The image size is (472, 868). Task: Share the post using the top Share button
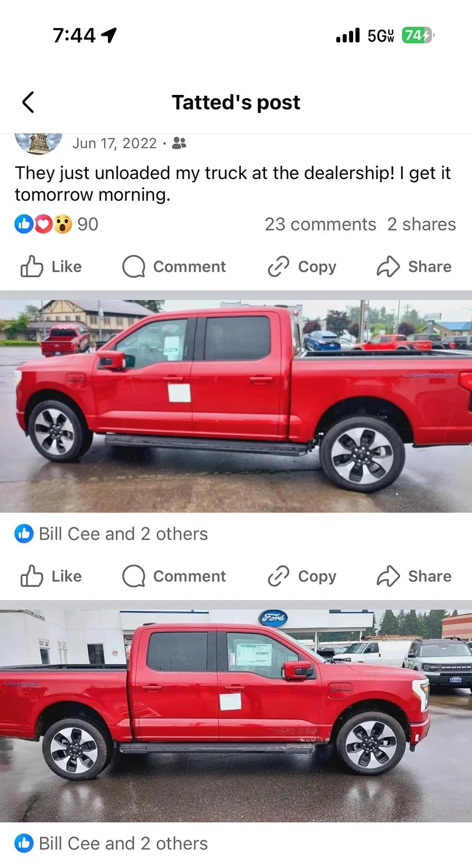(x=414, y=266)
